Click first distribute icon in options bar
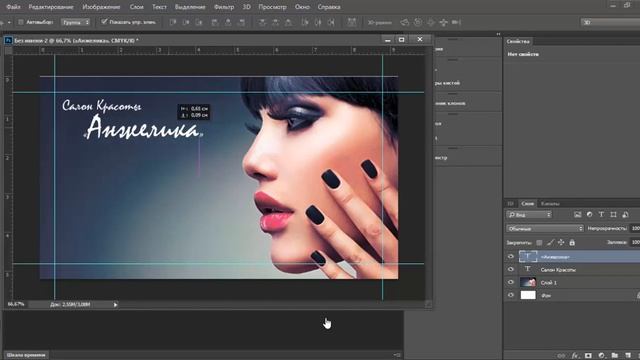The height and width of the screenshot is (360, 640). 262,22
